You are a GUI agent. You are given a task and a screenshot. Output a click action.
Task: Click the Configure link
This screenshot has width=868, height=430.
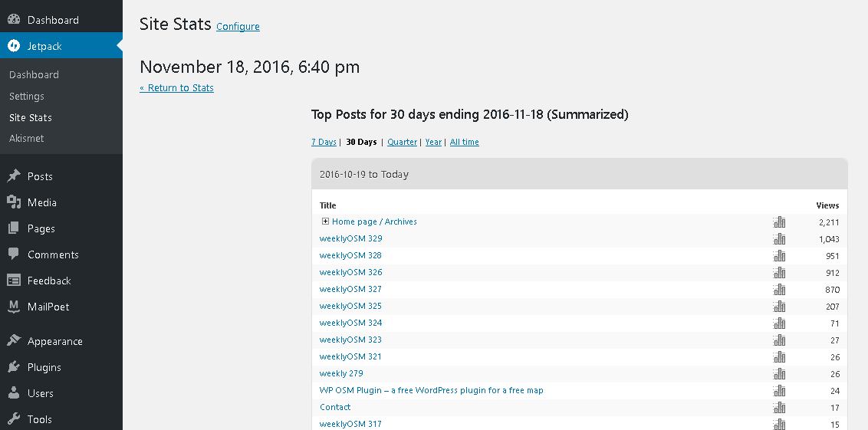[x=238, y=27]
